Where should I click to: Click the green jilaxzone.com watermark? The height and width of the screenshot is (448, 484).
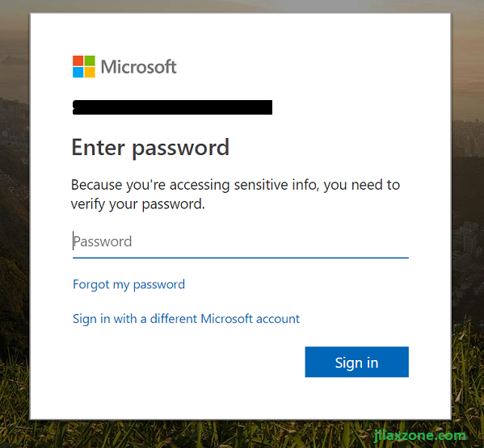click(420, 436)
